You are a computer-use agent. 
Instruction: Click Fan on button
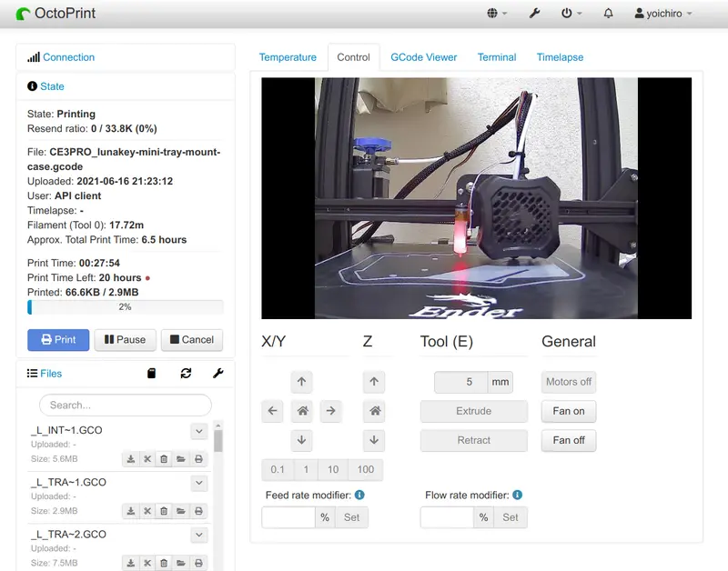click(568, 411)
